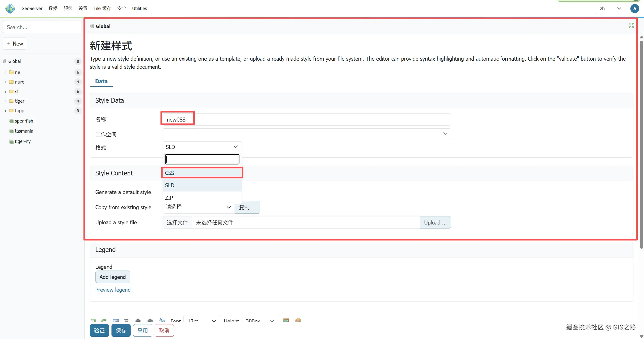
Task: Toggle fullscreen with the expand icon
Action: coord(631,25)
